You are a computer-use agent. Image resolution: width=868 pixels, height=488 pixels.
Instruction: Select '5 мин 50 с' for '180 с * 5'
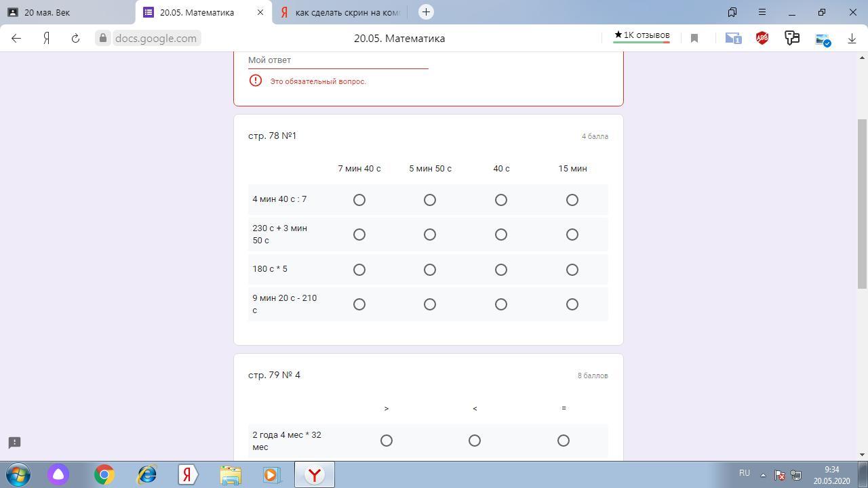[x=430, y=270]
